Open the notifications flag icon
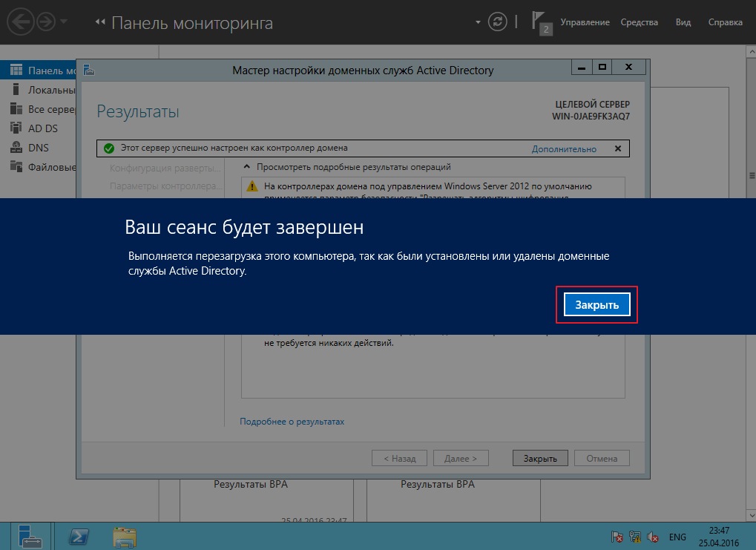The height and width of the screenshot is (550, 756). pos(540,22)
